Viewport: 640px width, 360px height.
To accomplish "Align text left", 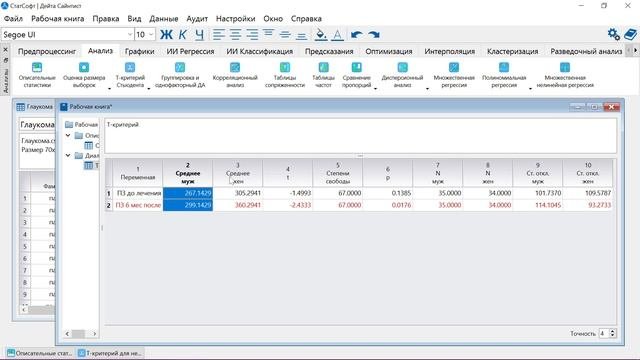I will point(219,35).
